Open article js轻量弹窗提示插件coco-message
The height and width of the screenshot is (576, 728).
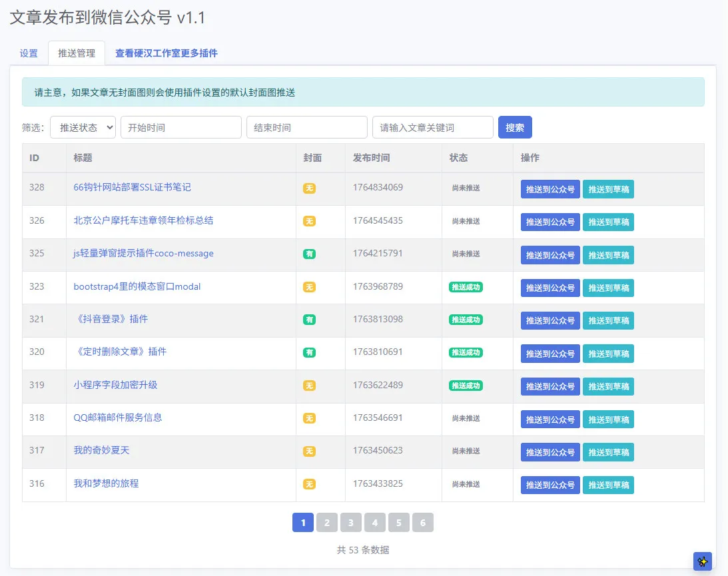143,254
